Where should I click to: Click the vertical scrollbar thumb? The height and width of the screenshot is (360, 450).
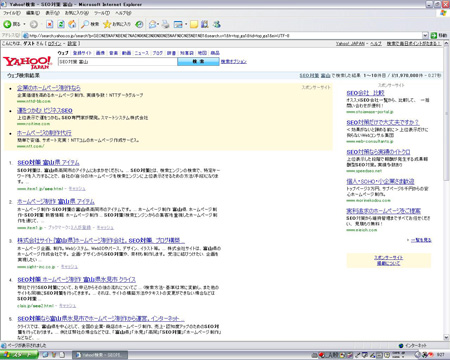tap(446, 113)
